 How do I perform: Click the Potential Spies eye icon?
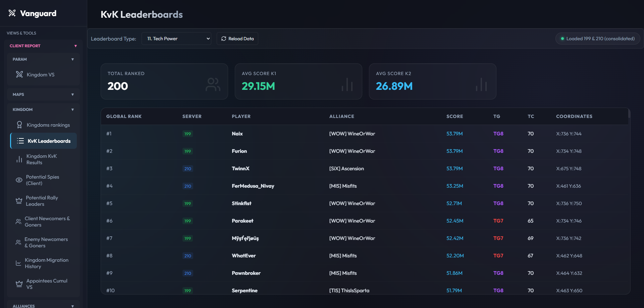click(19, 180)
